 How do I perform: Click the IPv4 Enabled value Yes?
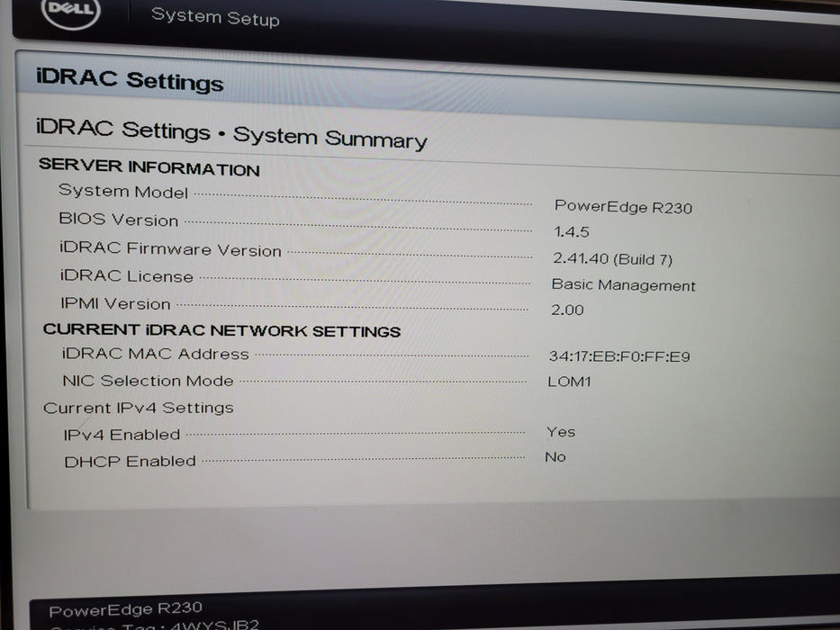pyautogui.click(x=561, y=432)
